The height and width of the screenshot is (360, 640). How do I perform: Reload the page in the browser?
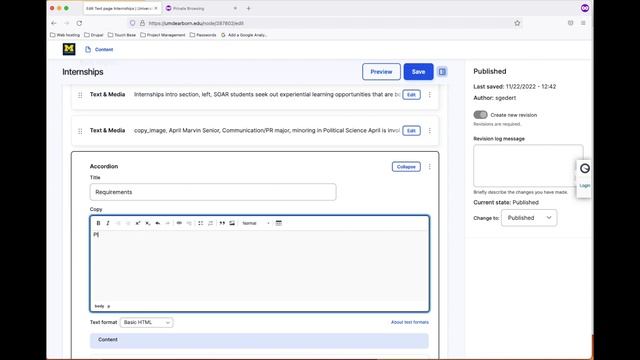pos(79,23)
